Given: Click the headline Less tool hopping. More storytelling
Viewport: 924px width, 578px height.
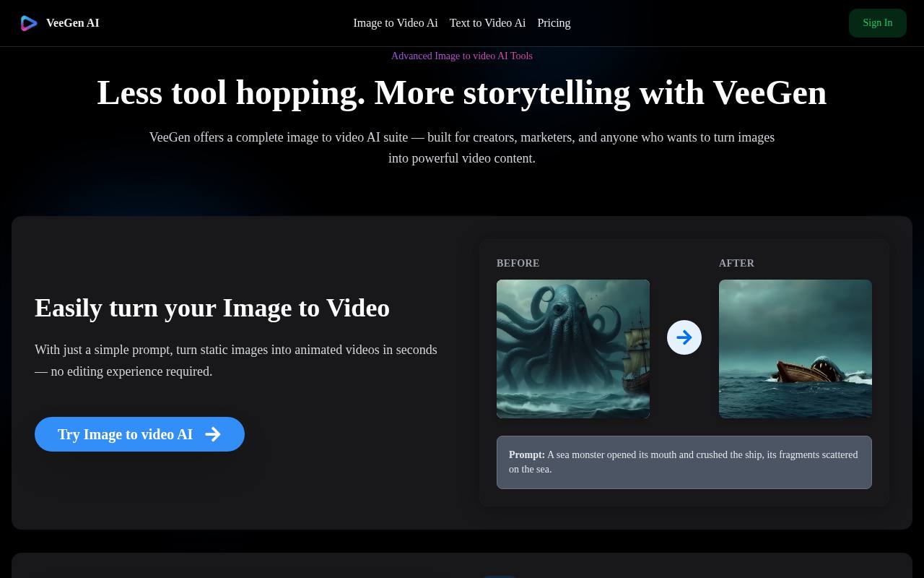Looking at the screenshot, I should 462,92.
